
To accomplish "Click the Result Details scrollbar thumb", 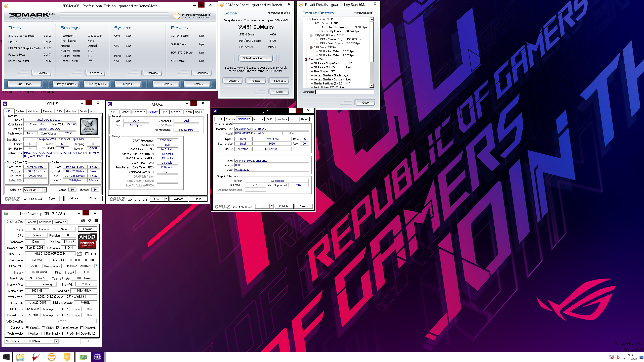I will tap(372, 42).
